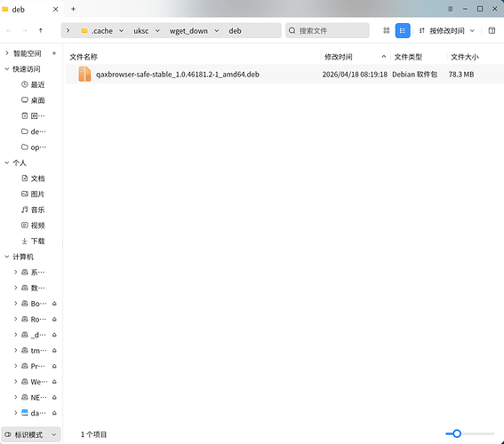Viewport: 504px width, 444px height.
Task: Click the zoom slider handle
Action: tap(457, 434)
